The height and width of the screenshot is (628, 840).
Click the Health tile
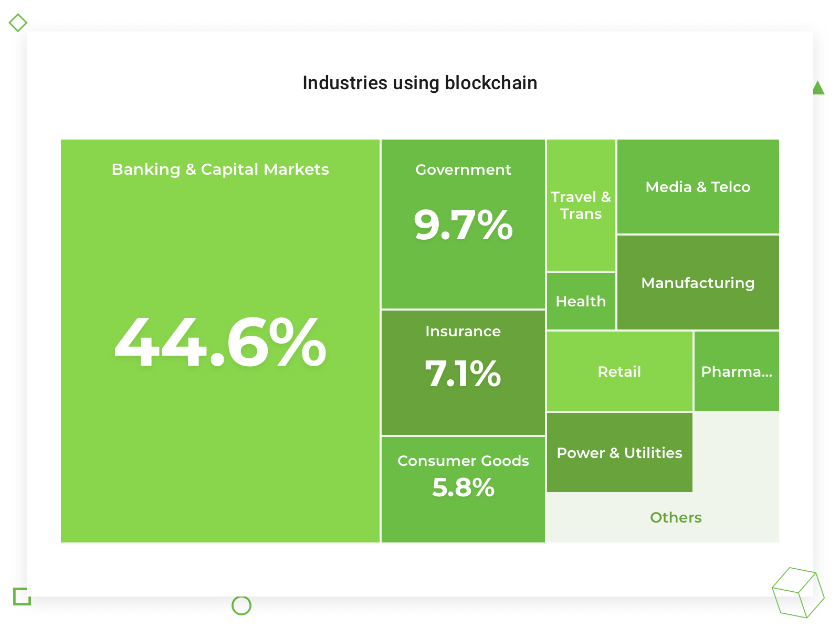click(x=581, y=301)
